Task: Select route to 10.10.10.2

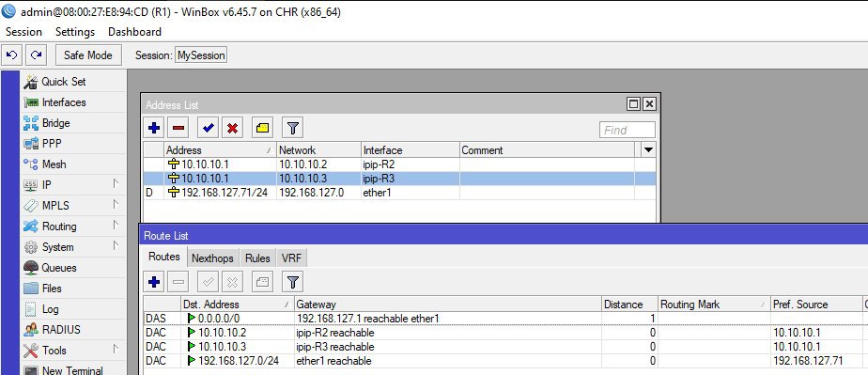Action: point(505,333)
